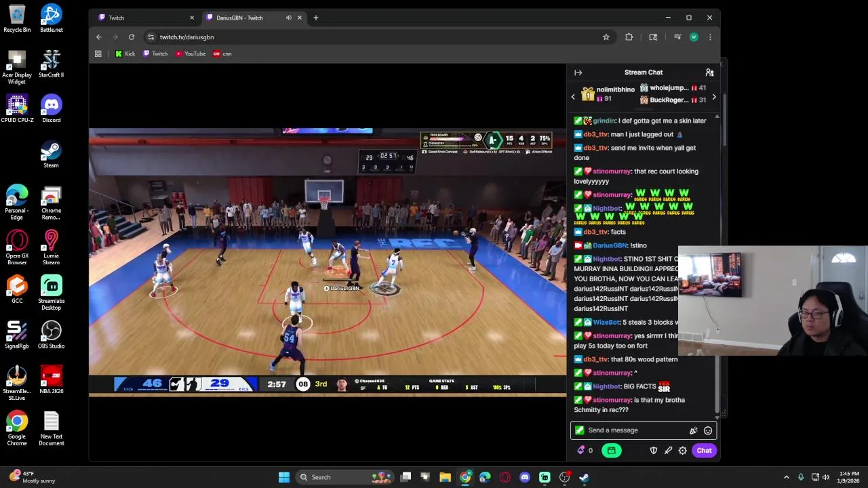
Task: Open the bookmarks bar apps grid
Action: coord(98,54)
